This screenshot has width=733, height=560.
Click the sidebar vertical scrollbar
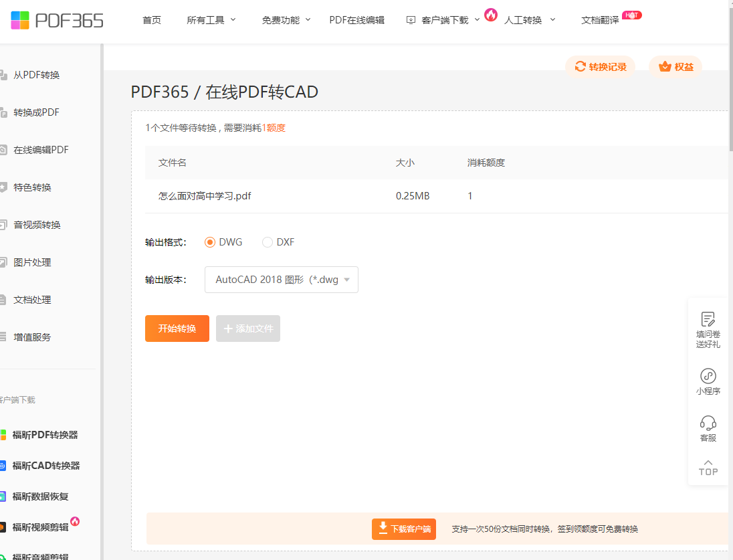(102, 302)
